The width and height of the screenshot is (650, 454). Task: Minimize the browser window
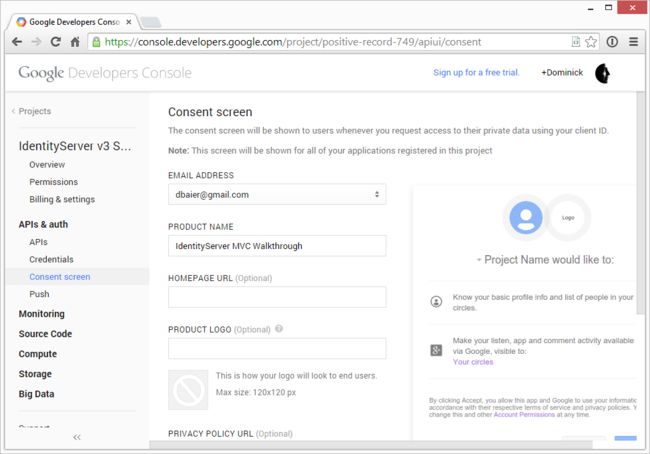click(591, 9)
